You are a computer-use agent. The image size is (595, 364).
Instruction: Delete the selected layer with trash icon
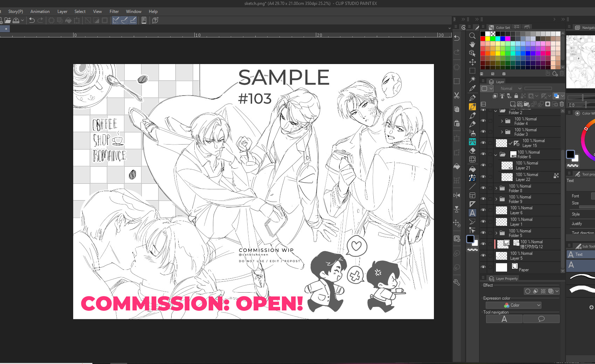[562, 104]
